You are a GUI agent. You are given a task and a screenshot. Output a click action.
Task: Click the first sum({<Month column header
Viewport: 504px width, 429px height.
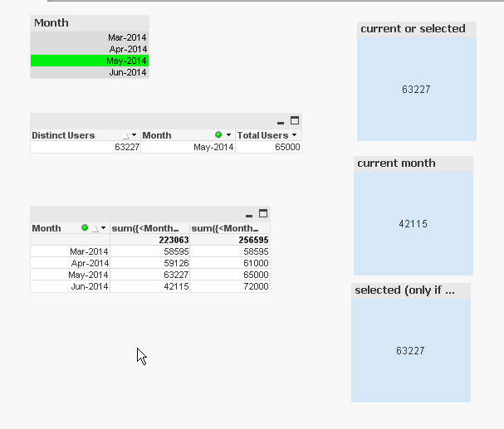149,228
